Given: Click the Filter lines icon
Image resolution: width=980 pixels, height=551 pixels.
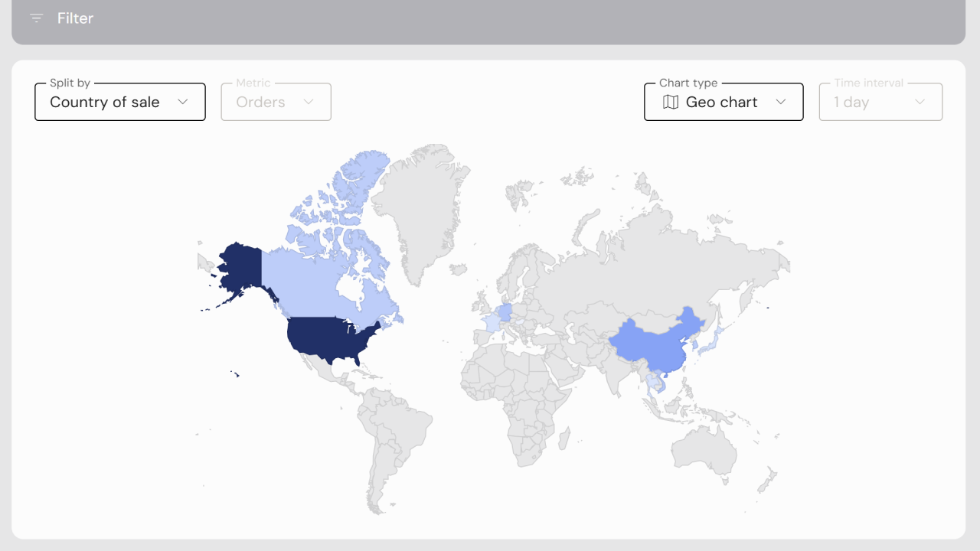Looking at the screenshot, I should click(36, 18).
